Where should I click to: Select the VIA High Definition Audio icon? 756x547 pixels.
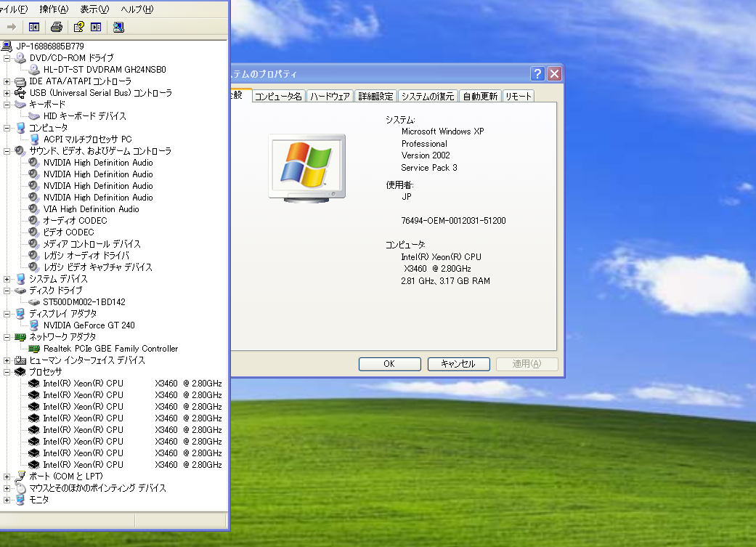point(33,209)
